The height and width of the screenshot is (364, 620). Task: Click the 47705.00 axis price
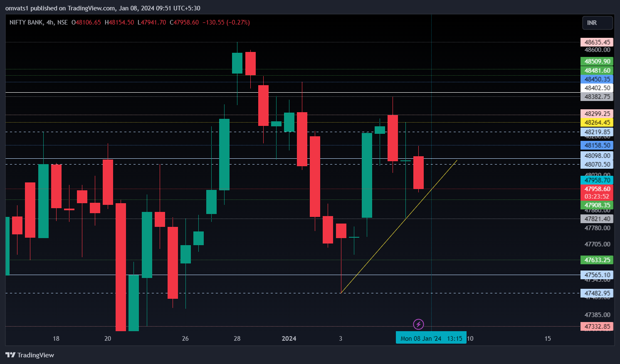pos(597,244)
